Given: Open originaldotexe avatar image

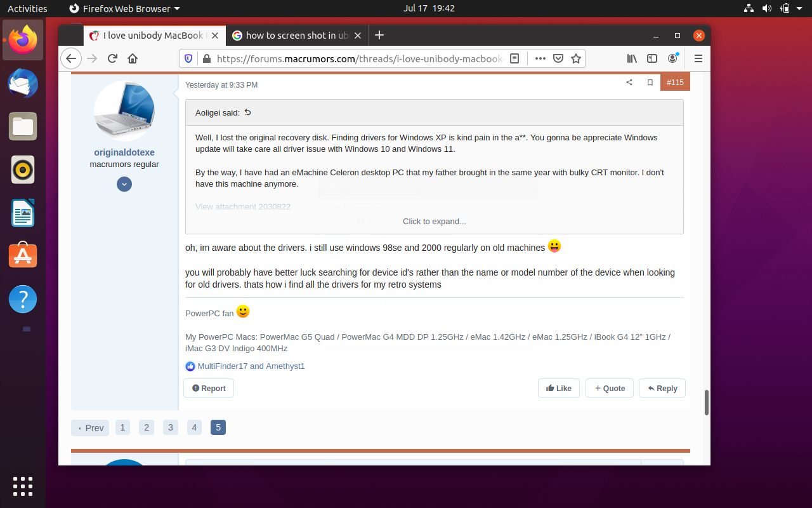Looking at the screenshot, I should (x=124, y=110).
